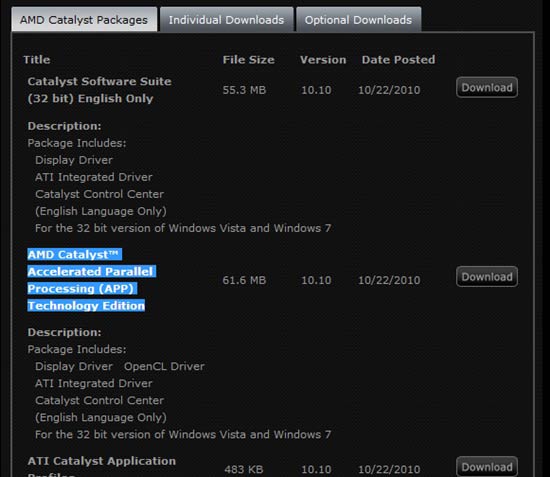The image size is (550, 477).
Task: Download ATI Catalyst Application Profiles
Action: click(487, 467)
